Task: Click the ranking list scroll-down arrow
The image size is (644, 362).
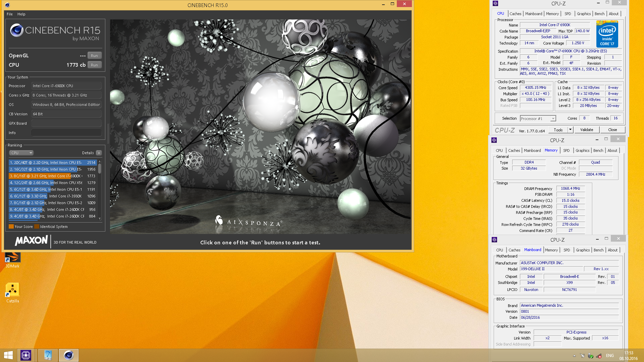Action: [x=100, y=219]
